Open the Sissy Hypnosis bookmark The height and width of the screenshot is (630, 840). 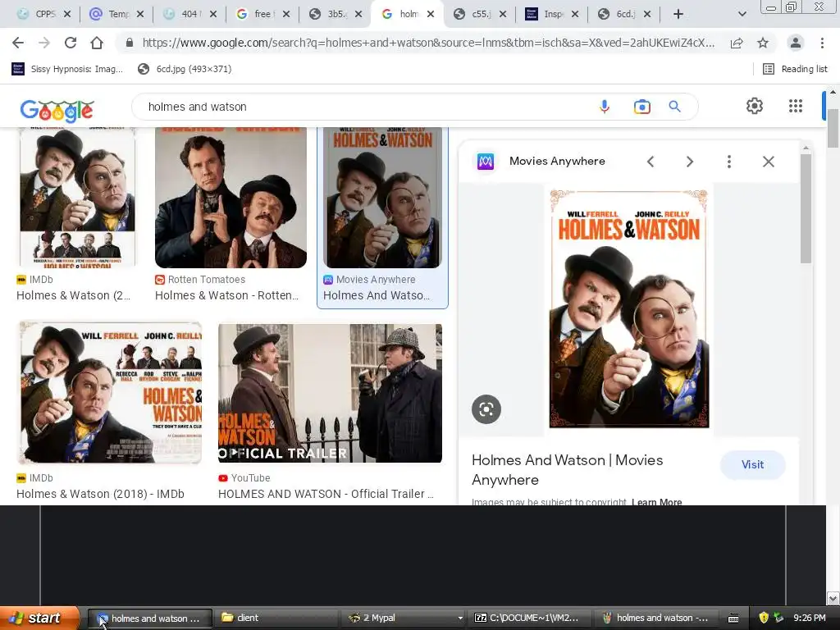coord(67,69)
